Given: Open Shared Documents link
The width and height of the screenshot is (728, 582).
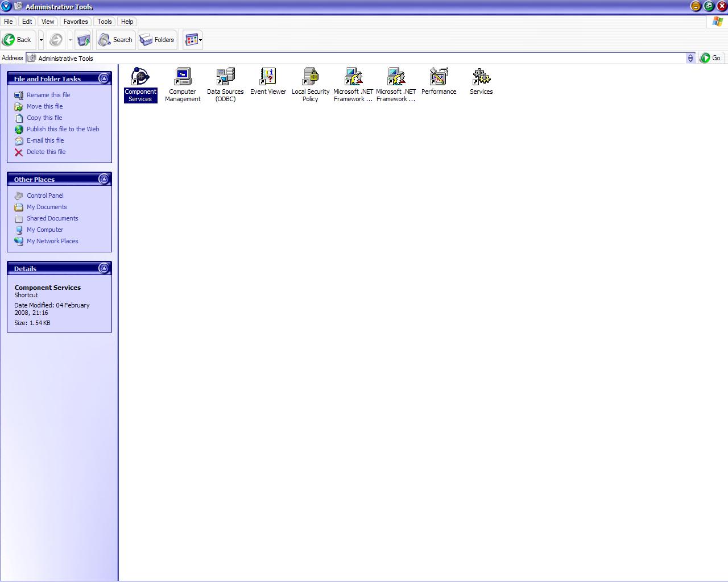Looking at the screenshot, I should click(52, 218).
